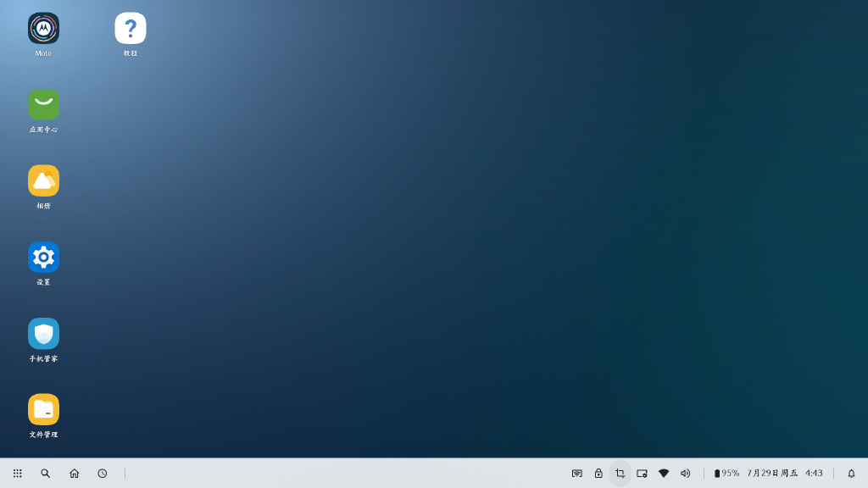868x488 pixels.
Task: Open the 教程 tutorial app icon
Action: point(131,28)
